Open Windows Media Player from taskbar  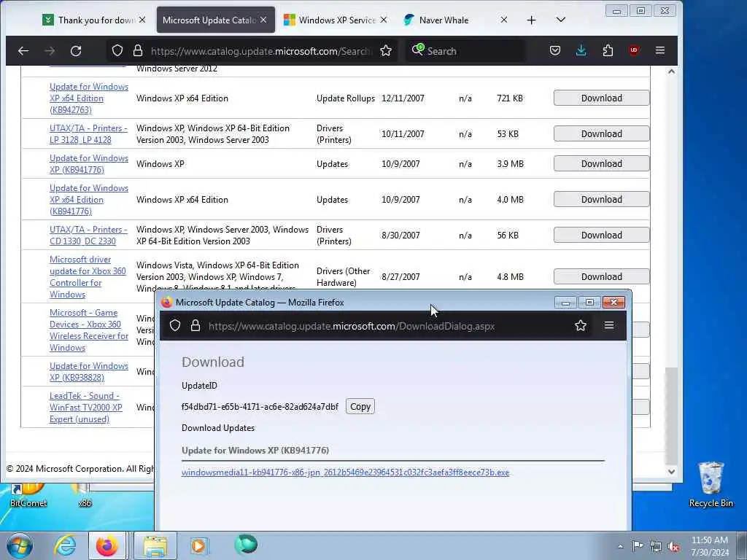click(198, 545)
